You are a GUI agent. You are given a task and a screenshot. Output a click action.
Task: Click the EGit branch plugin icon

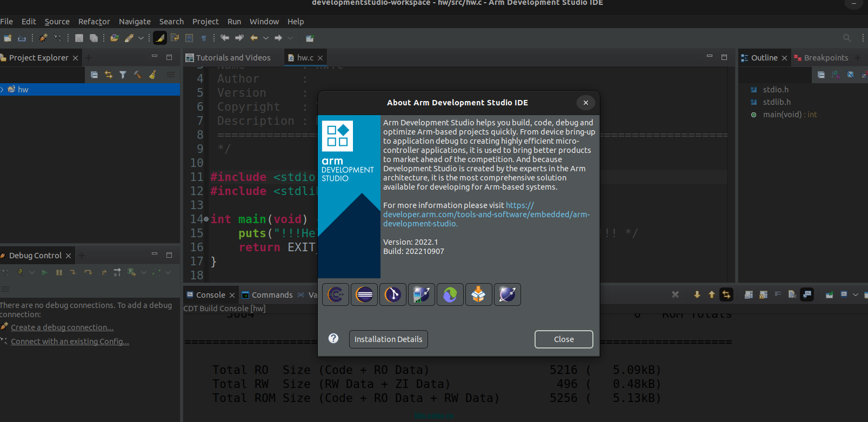[393, 294]
